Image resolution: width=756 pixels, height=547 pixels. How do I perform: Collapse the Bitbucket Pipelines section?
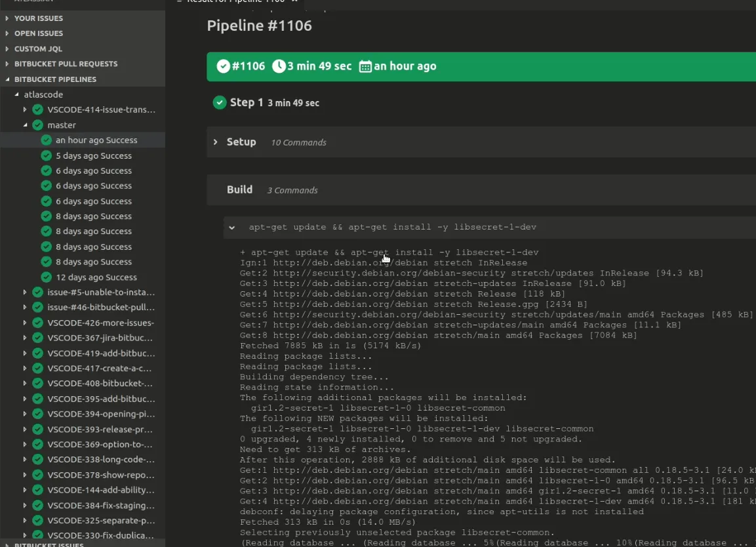(x=7, y=79)
